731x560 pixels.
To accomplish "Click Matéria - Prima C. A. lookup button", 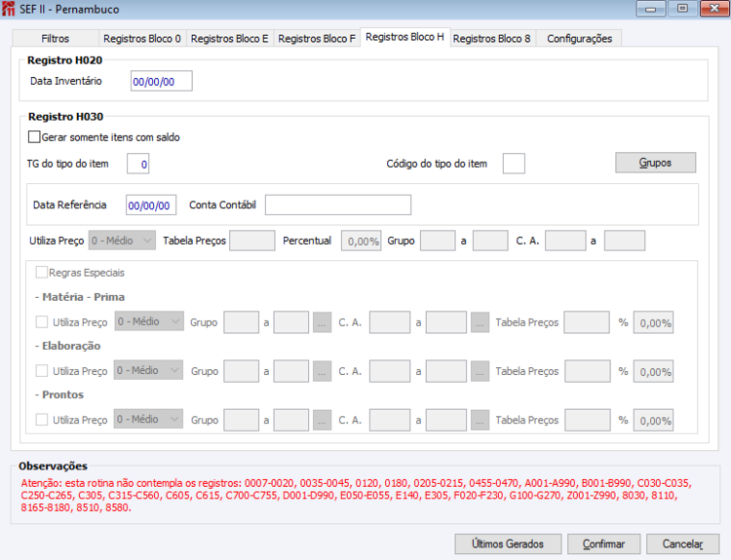I will click(x=480, y=322).
